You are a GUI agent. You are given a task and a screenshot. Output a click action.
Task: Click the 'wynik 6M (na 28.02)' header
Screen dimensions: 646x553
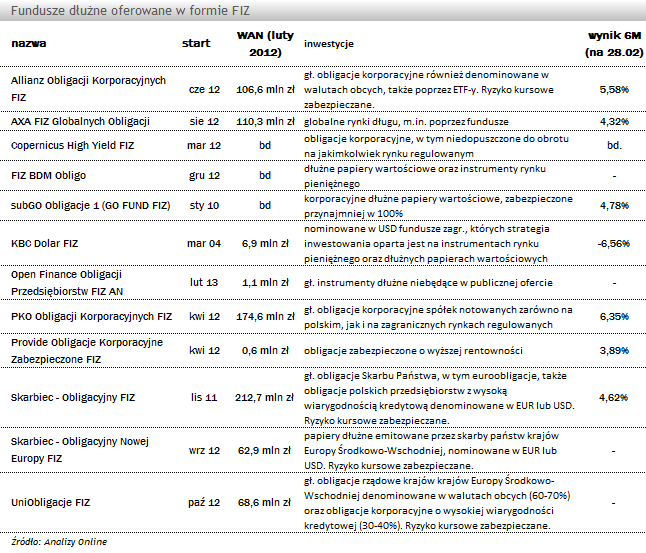click(x=614, y=44)
